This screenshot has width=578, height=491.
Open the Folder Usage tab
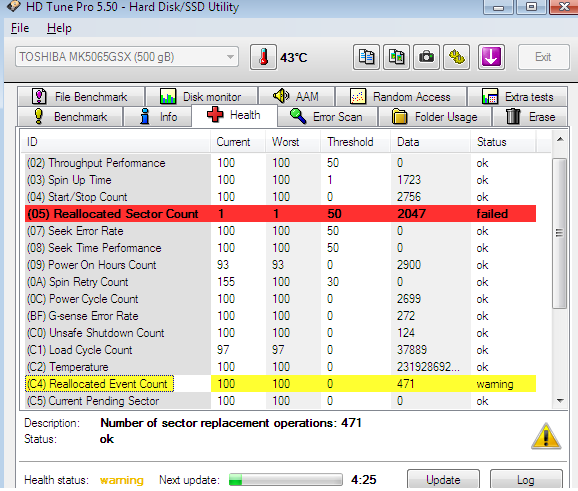pos(435,117)
